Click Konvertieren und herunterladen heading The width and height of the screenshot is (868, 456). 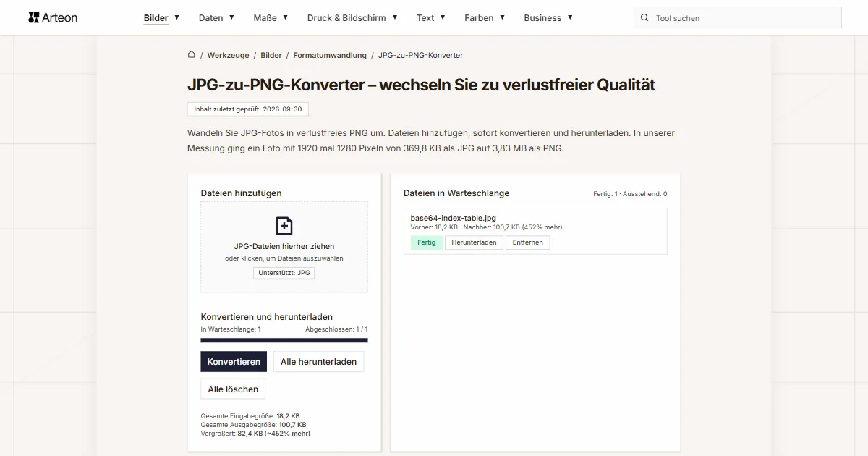point(267,317)
